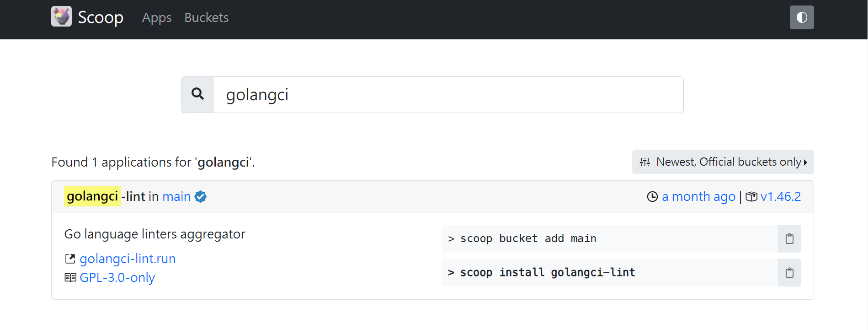Open the Apps navigation item
The height and width of the screenshot is (330, 868).
pos(157,17)
